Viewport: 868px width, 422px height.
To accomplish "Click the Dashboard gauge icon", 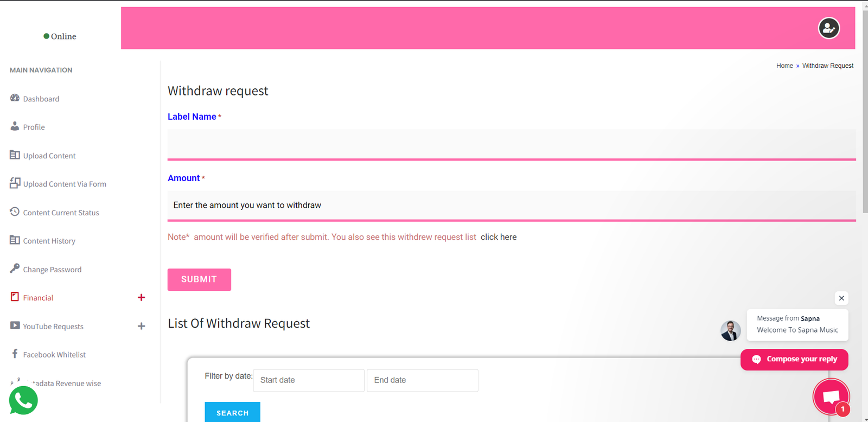I will [15, 98].
